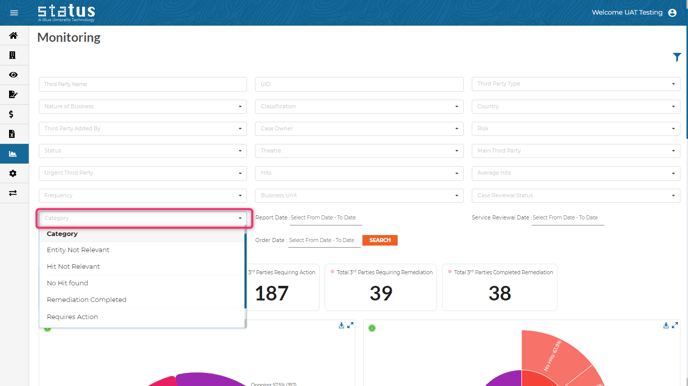Download the right chart

point(666,325)
